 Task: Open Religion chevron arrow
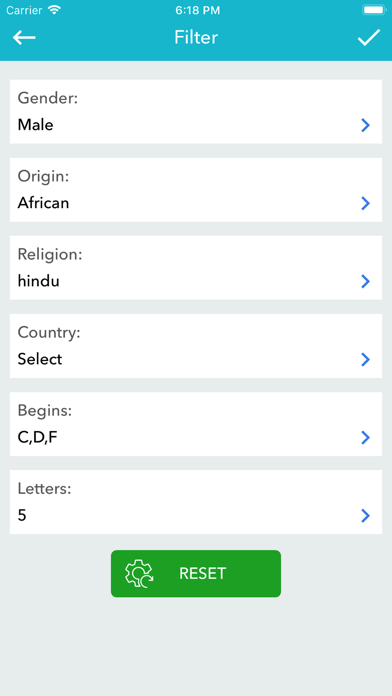coord(365,281)
